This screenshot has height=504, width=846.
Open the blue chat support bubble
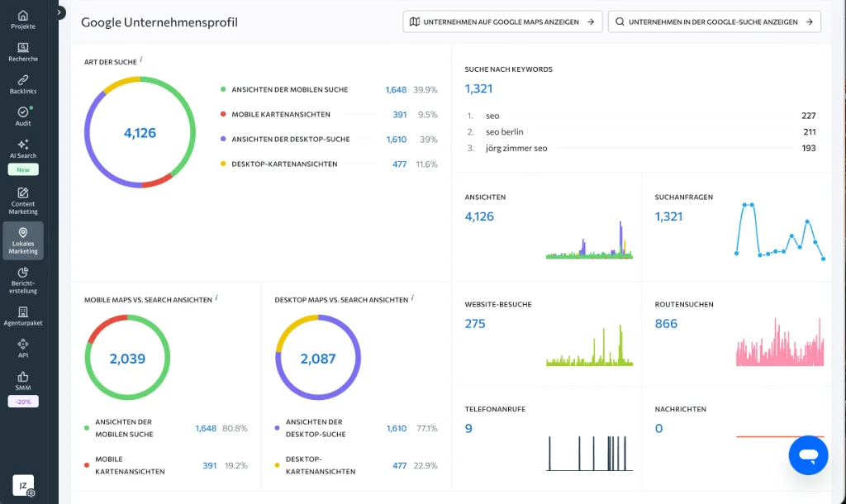(x=808, y=455)
